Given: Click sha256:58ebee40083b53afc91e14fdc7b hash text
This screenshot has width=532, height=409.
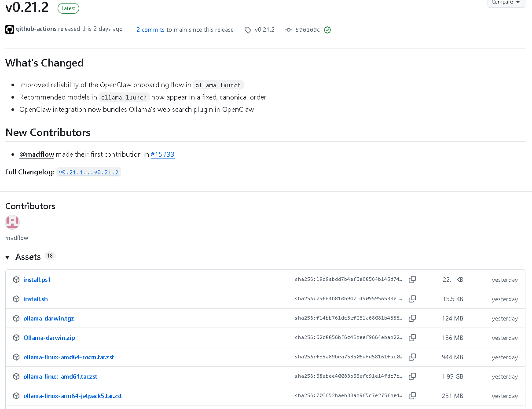Looking at the screenshot, I should 349,376.
